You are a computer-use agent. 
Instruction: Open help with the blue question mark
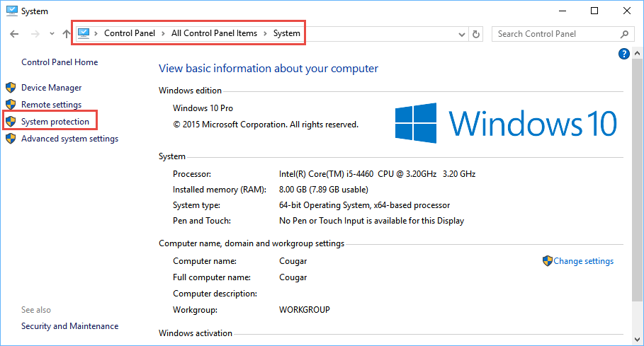[x=624, y=54]
